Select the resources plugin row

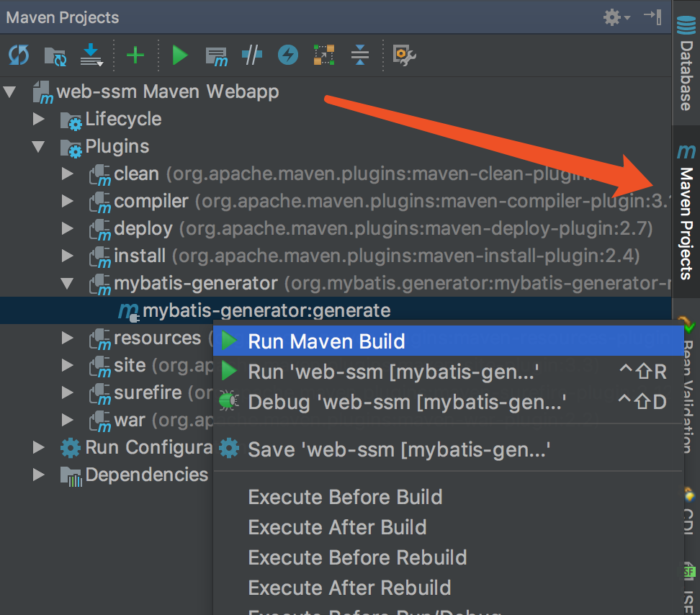107,338
